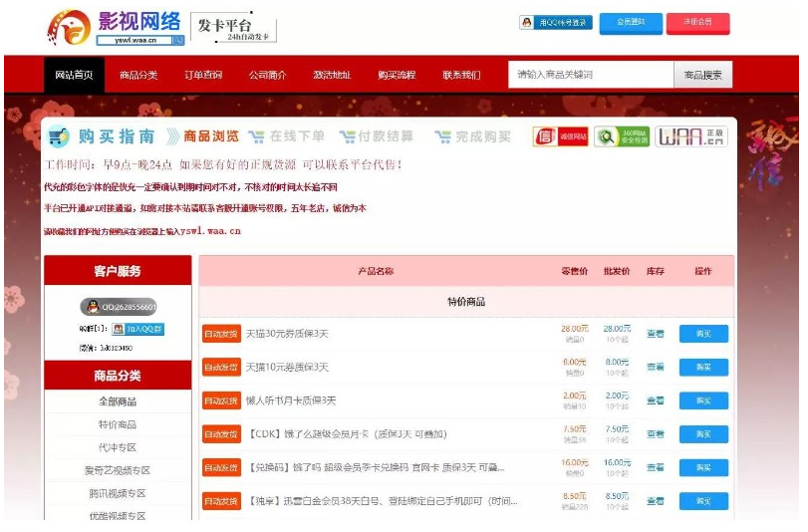This screenshot has width=808, height=532.
Task: Buy 迅雷白金会员38天白号
Action: pos(703,501)
